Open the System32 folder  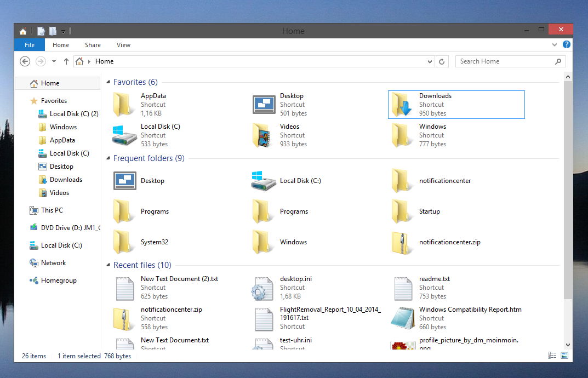point(141,242)
